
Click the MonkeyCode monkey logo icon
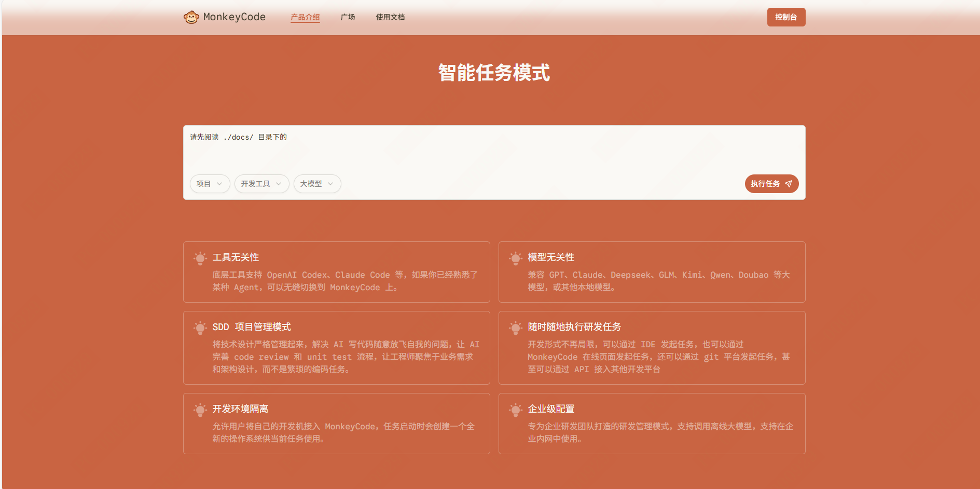tap(191, 17)
